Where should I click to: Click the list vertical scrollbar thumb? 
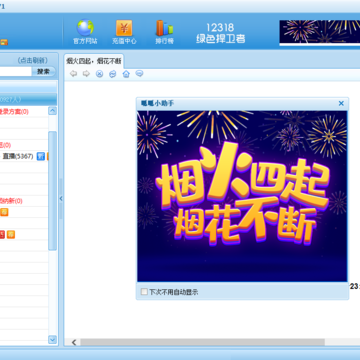(52, 190)
